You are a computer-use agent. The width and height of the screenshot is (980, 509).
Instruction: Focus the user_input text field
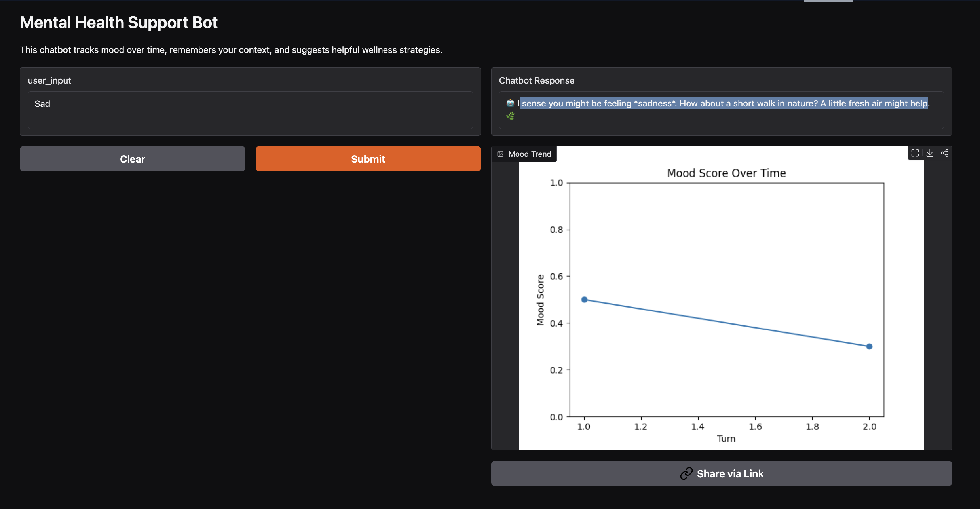click(x=250, y=110)
